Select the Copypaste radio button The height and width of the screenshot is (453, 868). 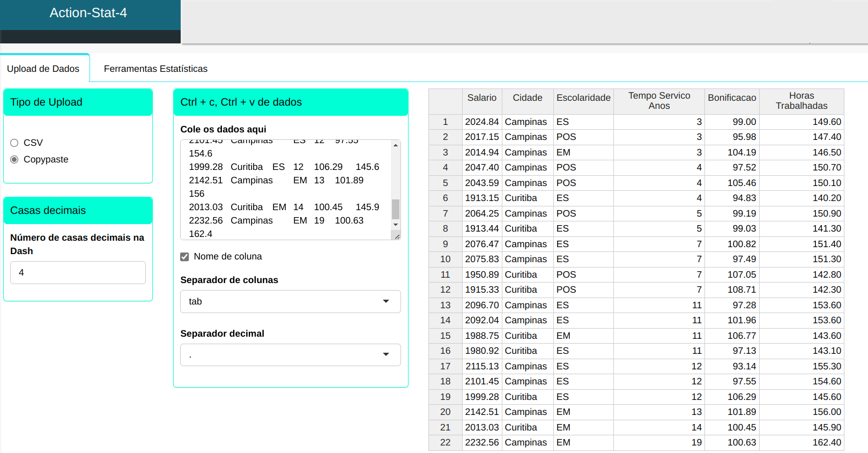pos(14,159)
